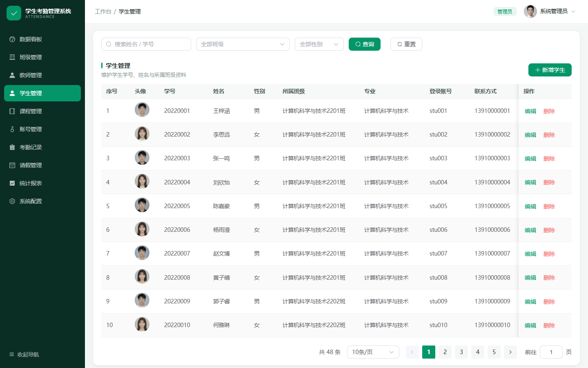The image size is (588, 368).
Task: Open the 10条/页 page size selector
Action: (x=373, y=352)
